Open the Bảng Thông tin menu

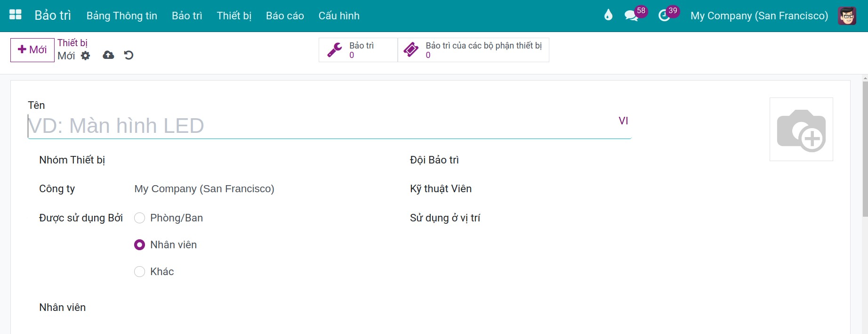[x=122, y=16]
